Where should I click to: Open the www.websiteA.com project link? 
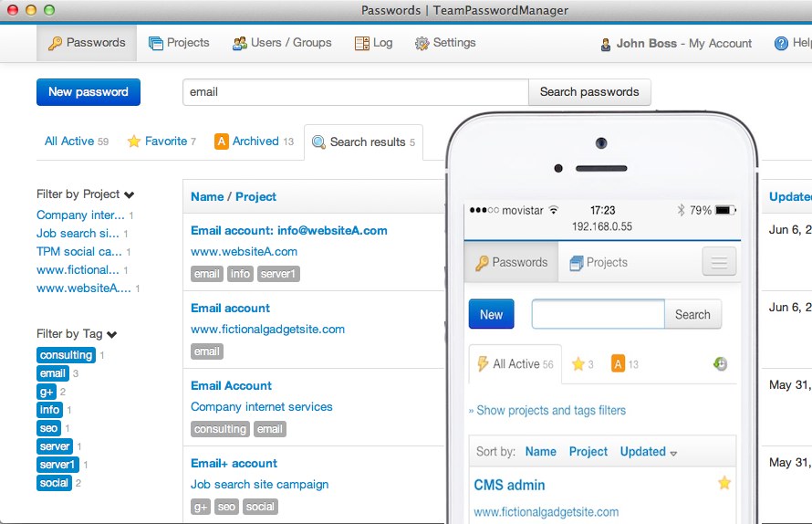click(244, 252)
